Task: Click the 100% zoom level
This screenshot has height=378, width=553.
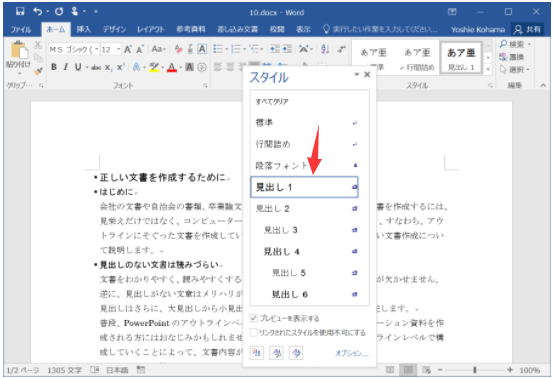Action: click(x=529, y=370)
